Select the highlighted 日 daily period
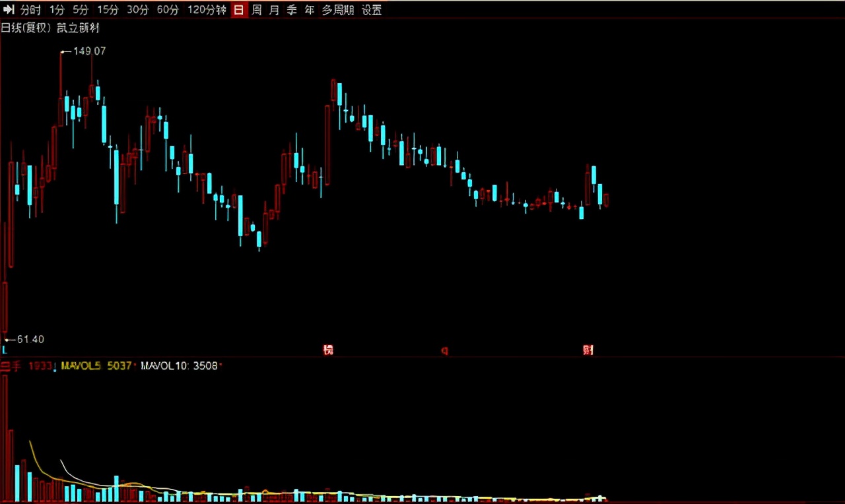This screenshot has width=845, height=504. [238, 10]
